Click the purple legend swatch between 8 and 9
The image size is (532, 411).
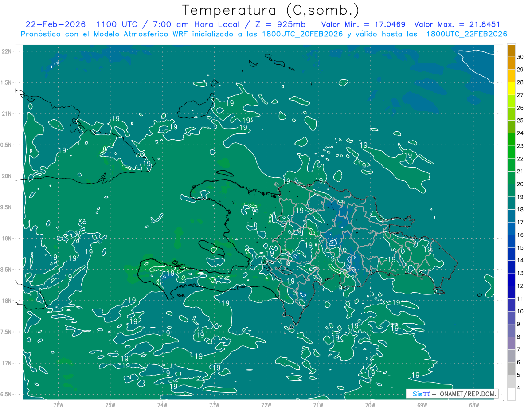(512, 330)
